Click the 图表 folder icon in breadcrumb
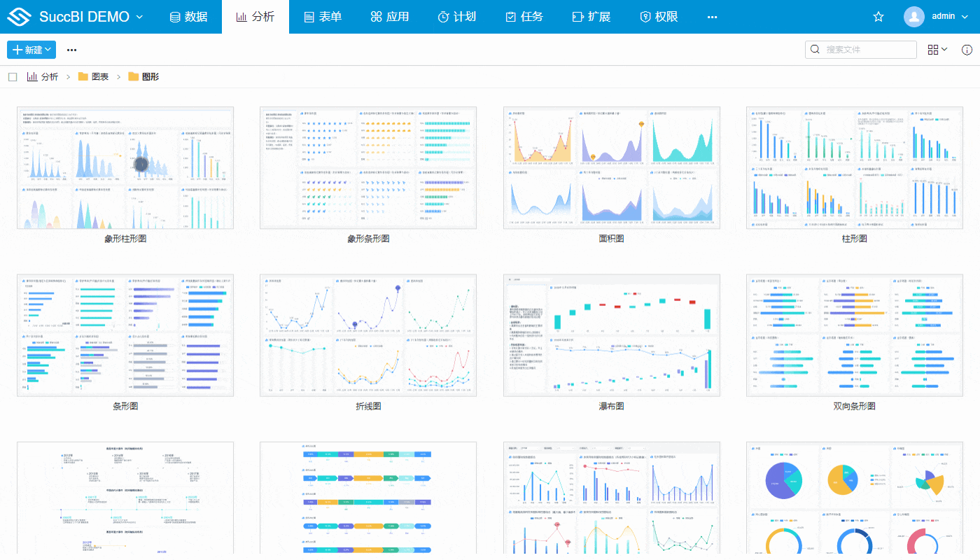 click(x=83, y=77)
